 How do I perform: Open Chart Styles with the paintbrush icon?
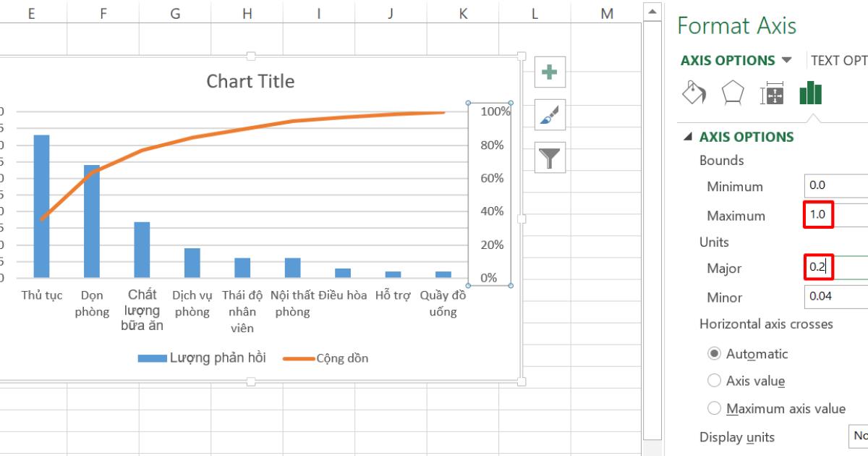[549, 115]
